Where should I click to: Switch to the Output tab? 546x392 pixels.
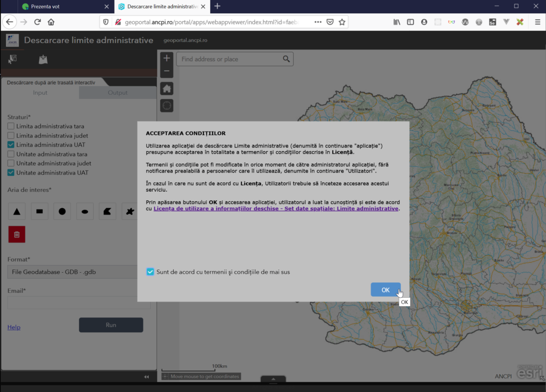[118, 93]
